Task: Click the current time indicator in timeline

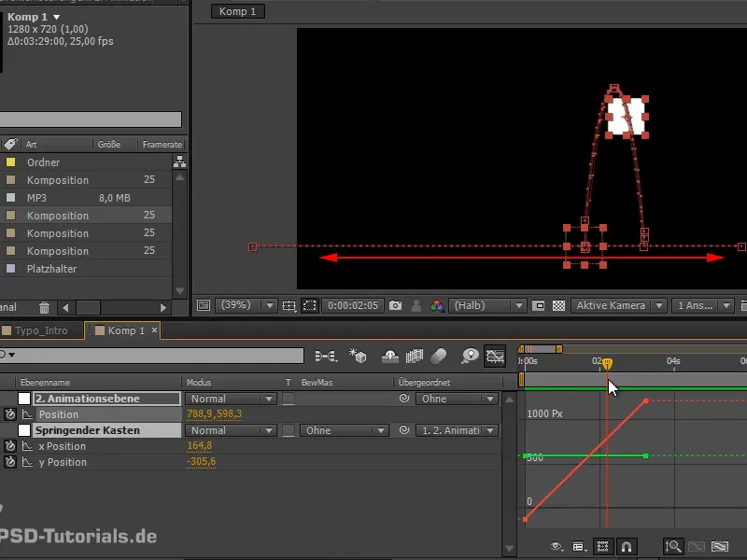Action: tap(607, 363)
